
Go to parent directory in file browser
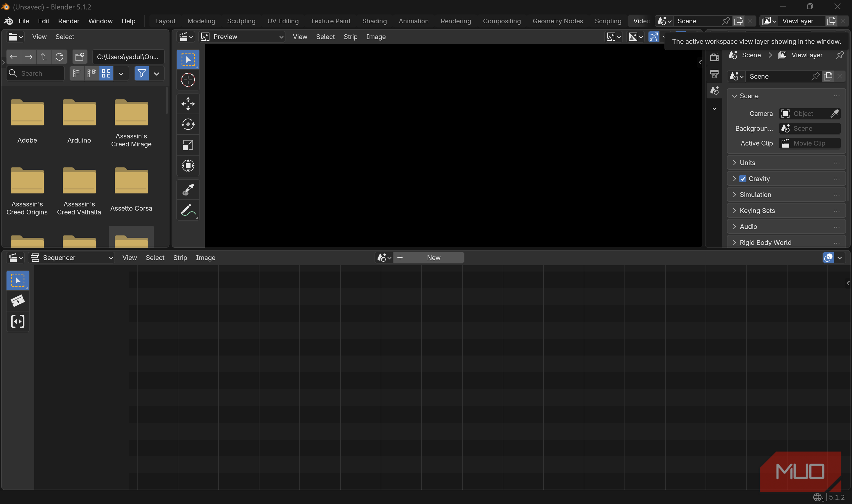tap(44, 57)
